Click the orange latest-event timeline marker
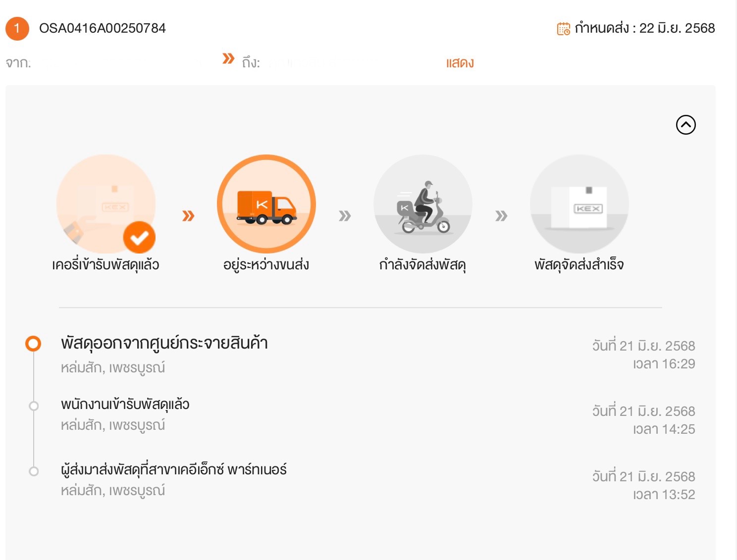The image size is (737, 560). coord(33,344)
